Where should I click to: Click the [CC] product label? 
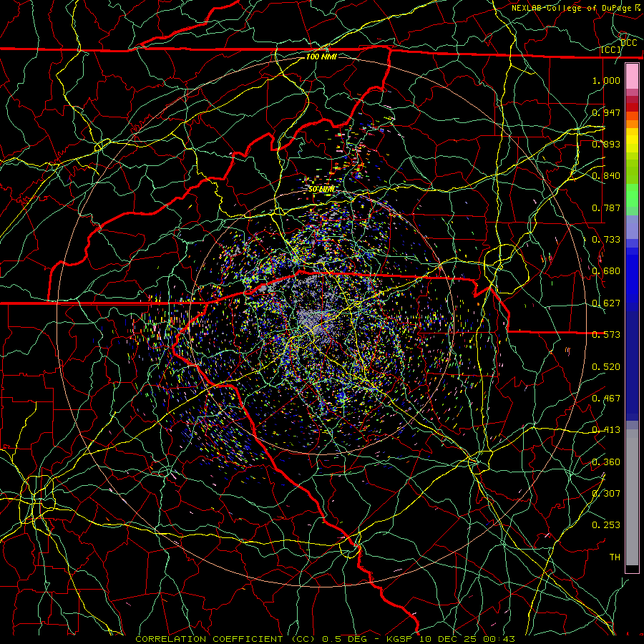(610, 50)
